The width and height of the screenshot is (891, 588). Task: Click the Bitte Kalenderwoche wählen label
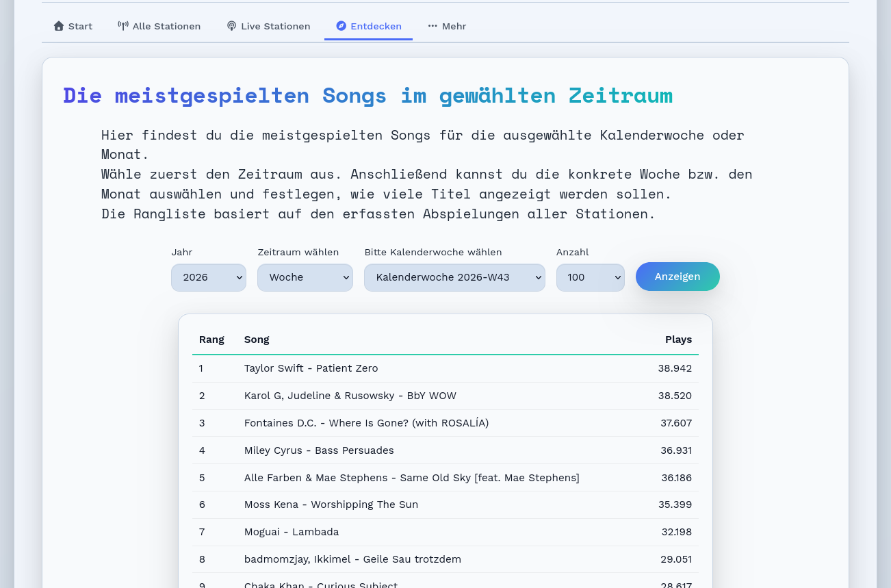click(x=433, y=253)
